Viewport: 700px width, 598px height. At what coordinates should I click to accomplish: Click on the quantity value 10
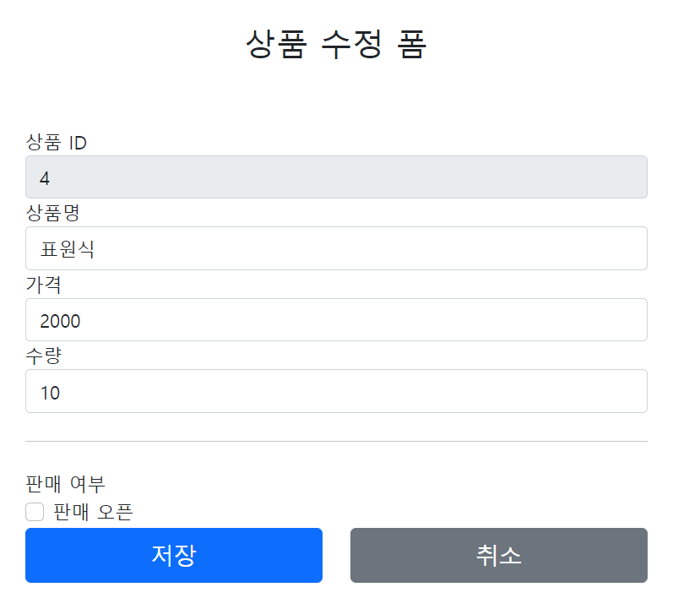[x=50, y=393]
